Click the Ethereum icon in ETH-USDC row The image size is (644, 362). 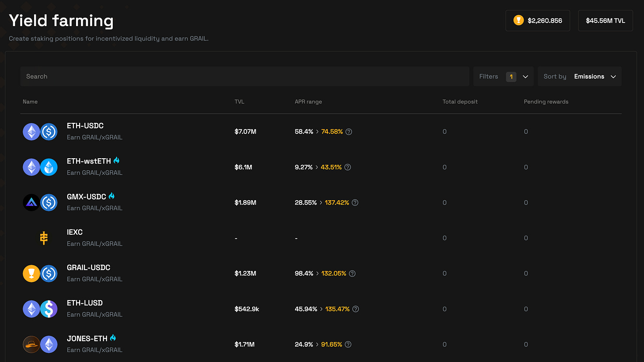coord(31,132)
